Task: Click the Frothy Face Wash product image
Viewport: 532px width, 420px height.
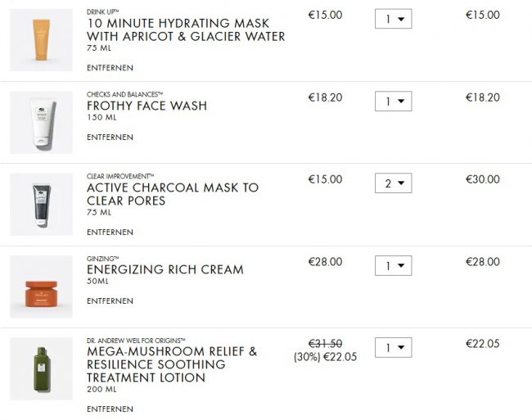Action: [x=41, y=123]
